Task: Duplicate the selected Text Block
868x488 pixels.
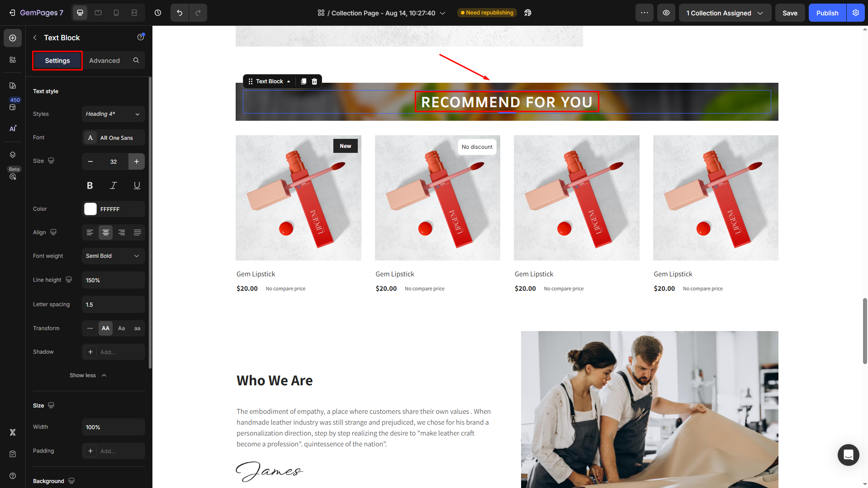Action: pyautogui.click(x=304, y=81)
